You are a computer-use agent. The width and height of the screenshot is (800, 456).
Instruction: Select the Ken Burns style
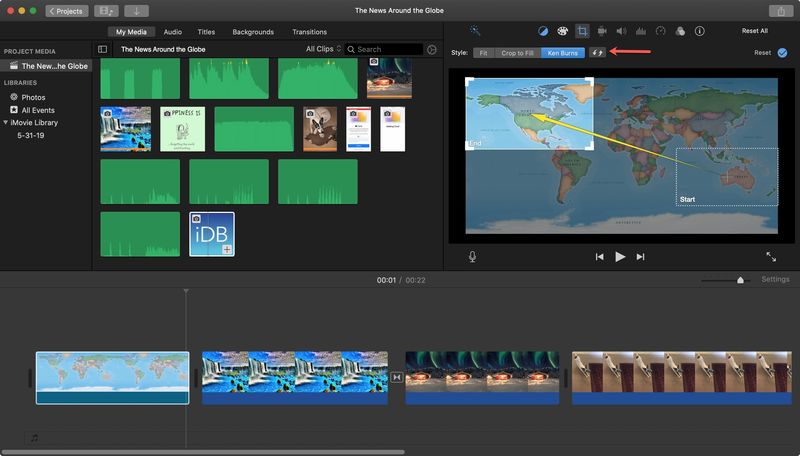563,53
